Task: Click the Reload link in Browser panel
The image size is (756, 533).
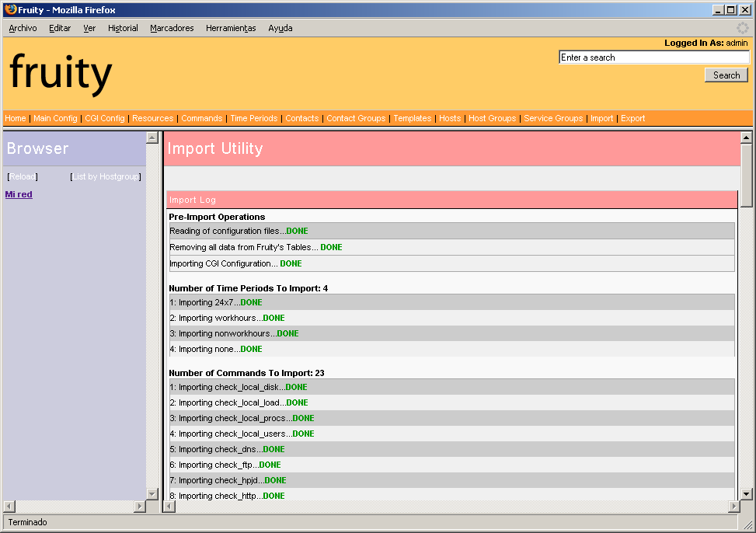Action: (23, 176)
